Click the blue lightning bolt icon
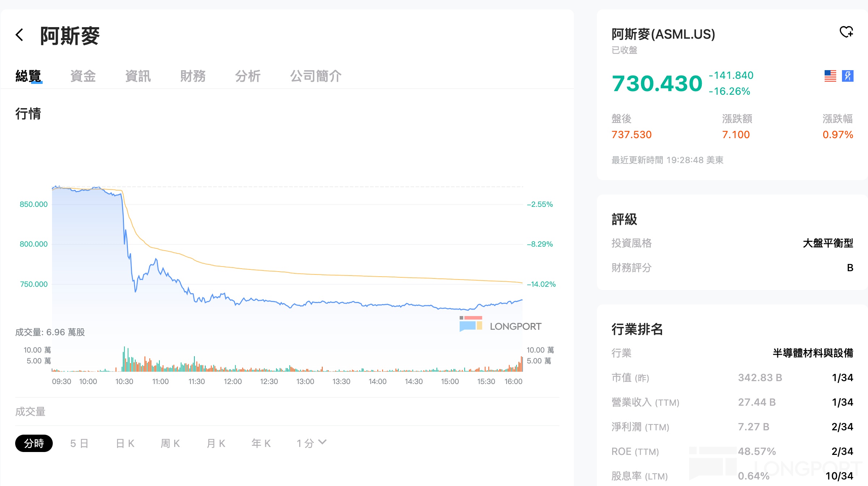Screen dimensions: 868x486 tap(847, 76)
